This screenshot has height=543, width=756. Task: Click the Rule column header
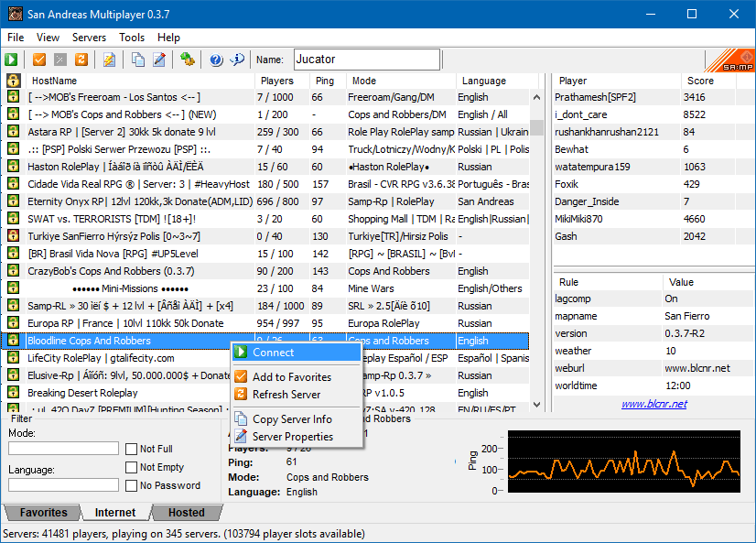(608, 282)
